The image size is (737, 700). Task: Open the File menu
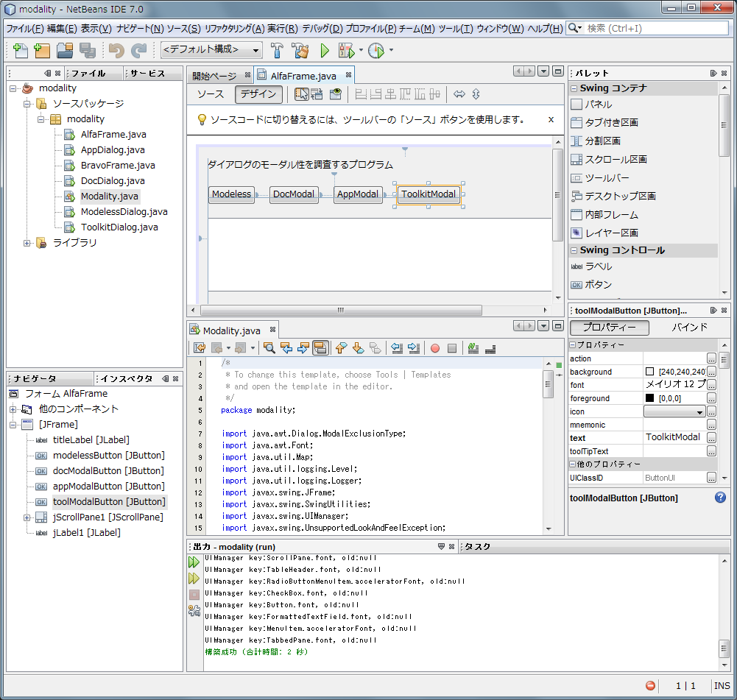coord(24,29)
